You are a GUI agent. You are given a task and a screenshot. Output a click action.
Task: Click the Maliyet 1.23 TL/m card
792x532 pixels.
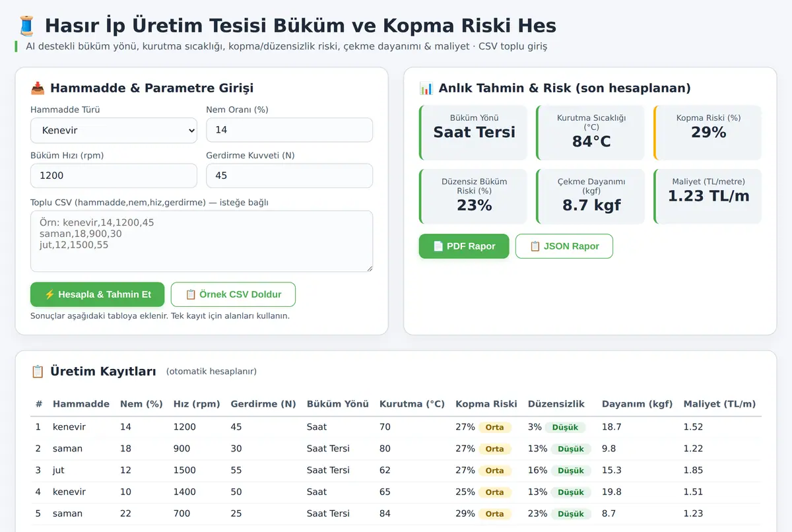point(708,197)
